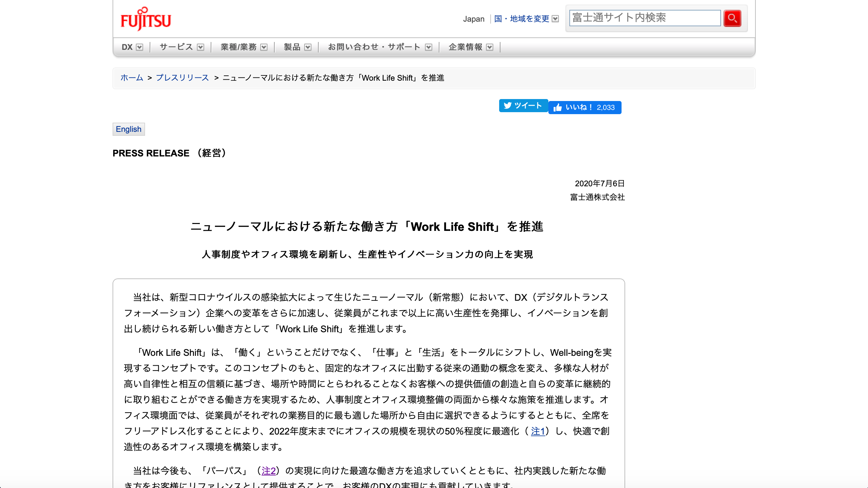
Task: Focus the 富士通サイト内検索 search field
Action: tap(644, 18)
